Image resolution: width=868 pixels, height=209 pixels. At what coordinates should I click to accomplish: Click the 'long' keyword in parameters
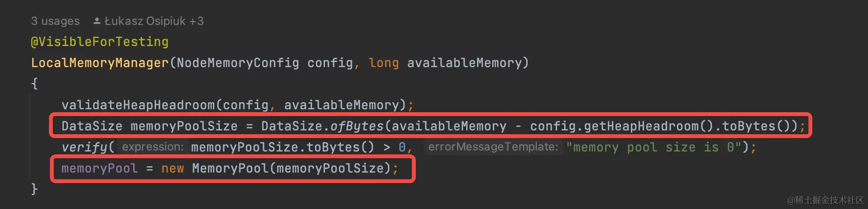[x=384, y=63]
